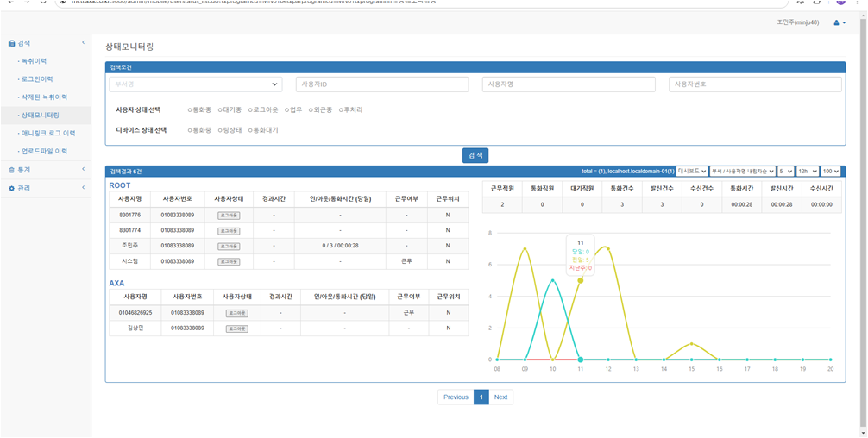Screen dimensions: 868x438
Task: Click the ROOT group heading
Action: tap(120, 185)
